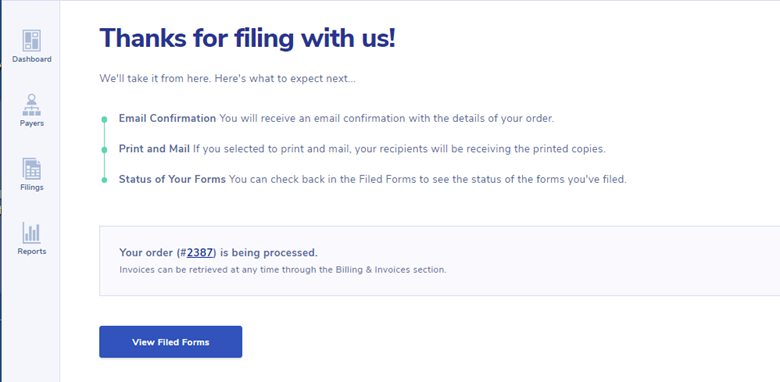Click the 'Thanks for filing with us!' heading
This screenshot has height=382, width=780.
tap(248, 38)
